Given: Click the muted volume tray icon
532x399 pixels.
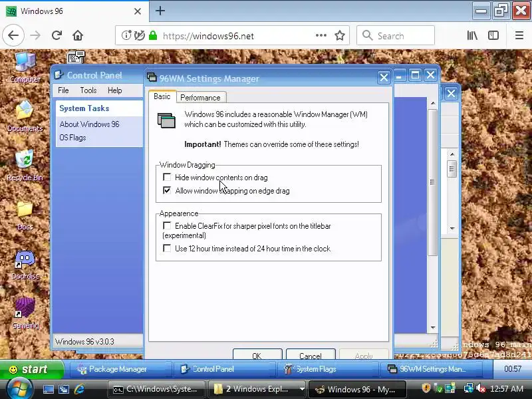Looking at the screenshot, I should point(480,389).
